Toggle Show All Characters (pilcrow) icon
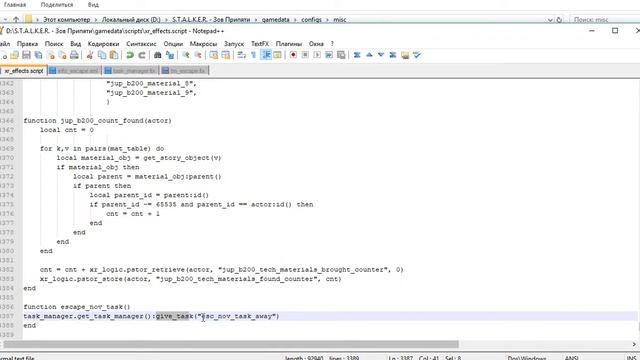The width and height of the screenshot is (640, 360). point(253,55)
